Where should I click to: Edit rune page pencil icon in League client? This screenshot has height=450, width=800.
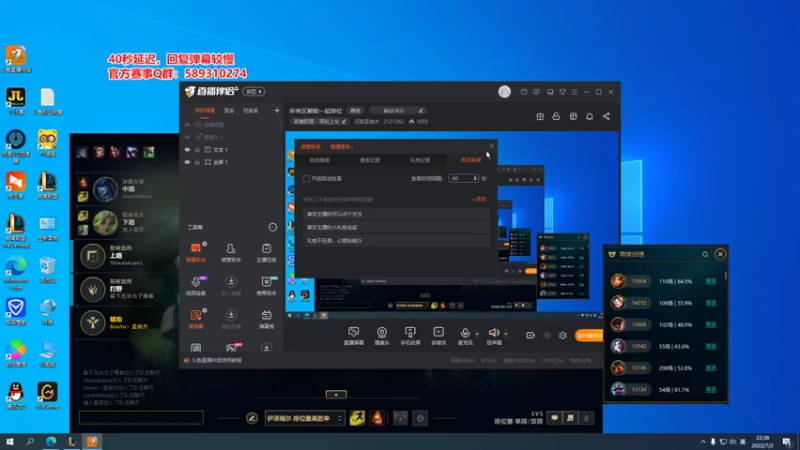(252, 418)
